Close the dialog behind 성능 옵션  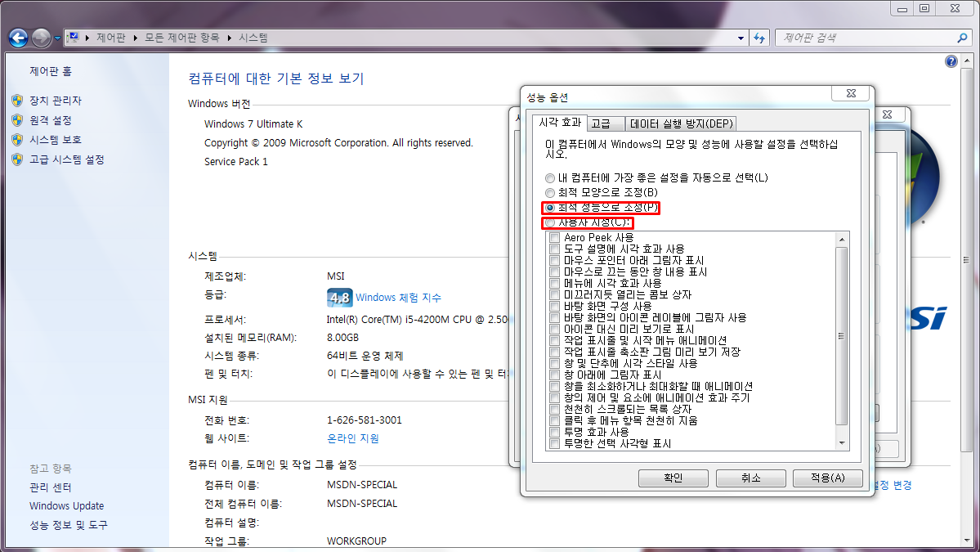(x=887, y=115)
